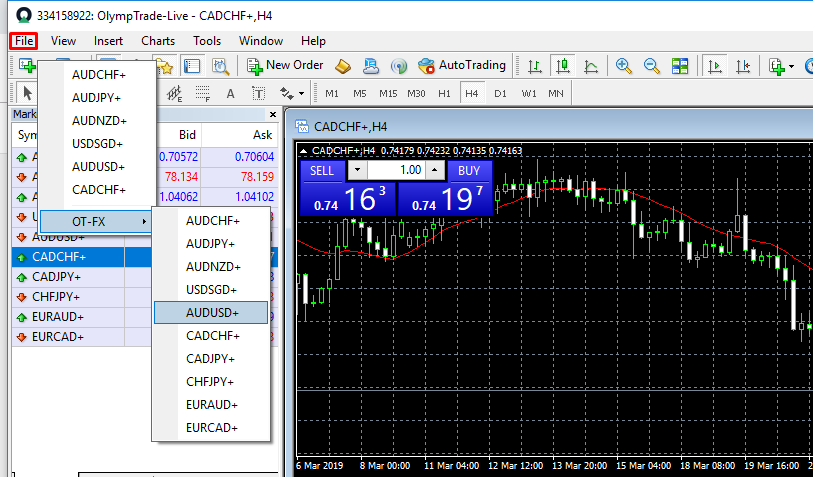The height and width of the screenshot is (477, 813).
Task: Click the New Order button
Action: (x=285, y=65)
